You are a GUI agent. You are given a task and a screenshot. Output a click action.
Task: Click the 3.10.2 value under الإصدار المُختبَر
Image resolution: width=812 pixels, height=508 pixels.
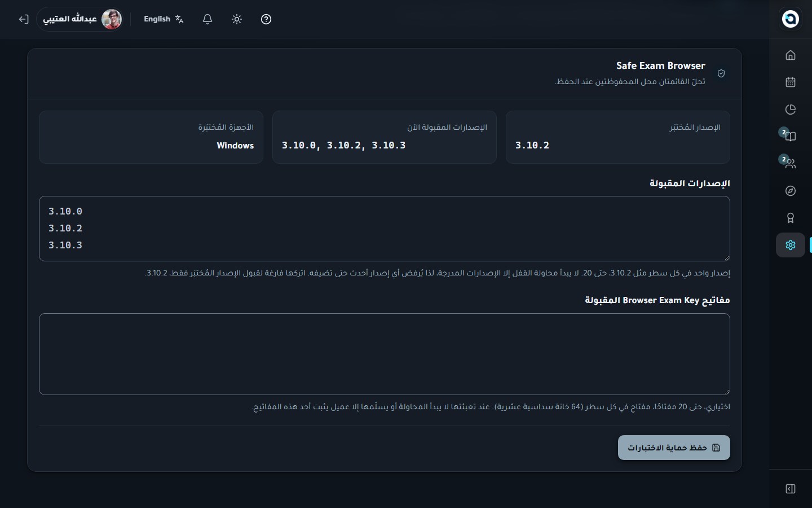532,145
